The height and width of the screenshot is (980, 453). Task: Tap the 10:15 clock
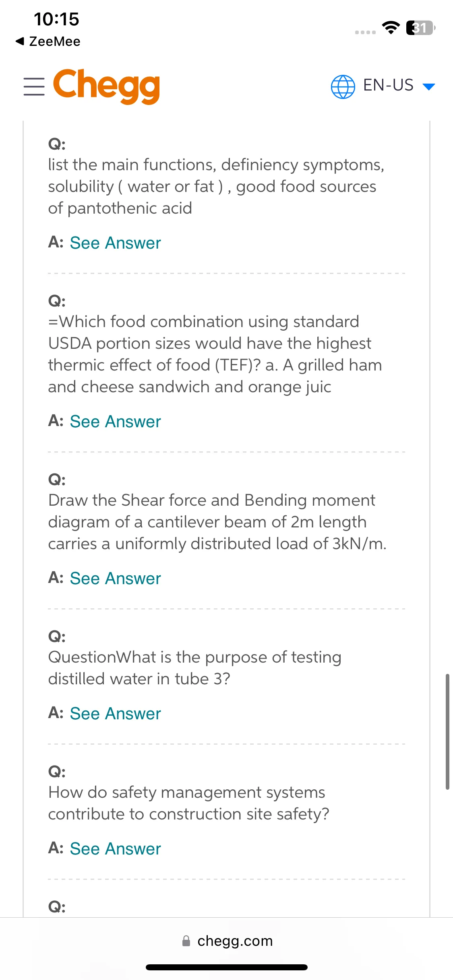tap(56, 19)
